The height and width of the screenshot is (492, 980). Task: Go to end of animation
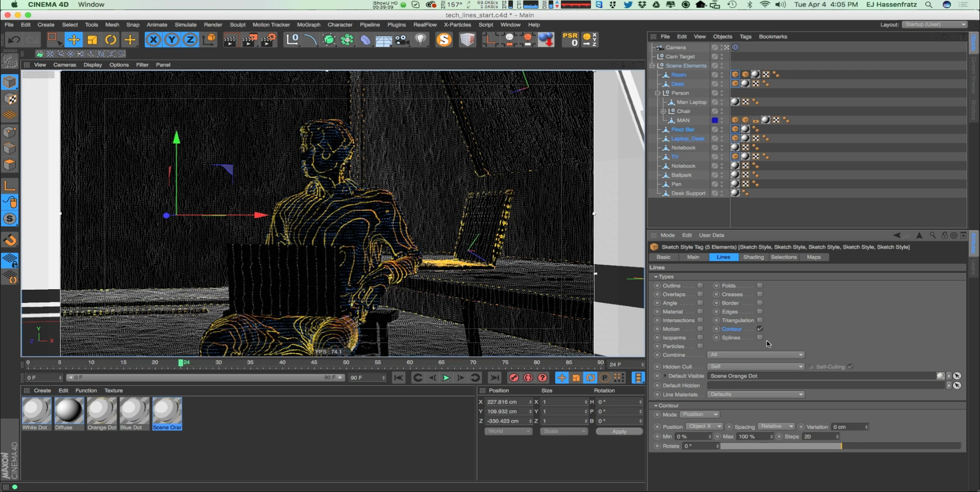(x=494, y=378)
